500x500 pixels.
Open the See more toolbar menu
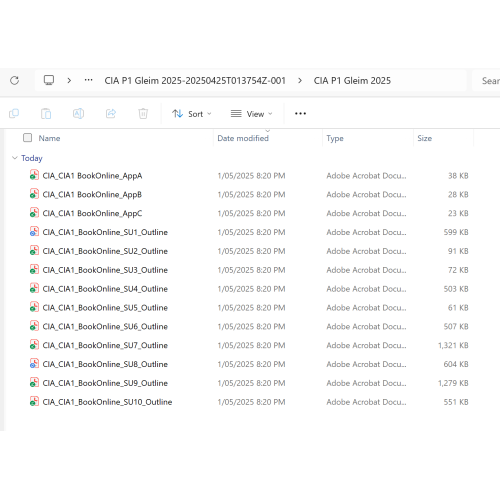300,114
